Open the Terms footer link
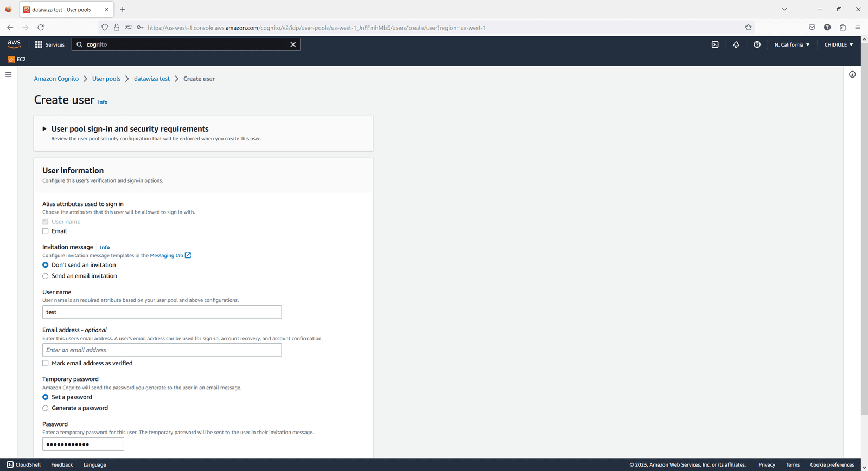The image size is (868, 471). [x=793, y=464]
